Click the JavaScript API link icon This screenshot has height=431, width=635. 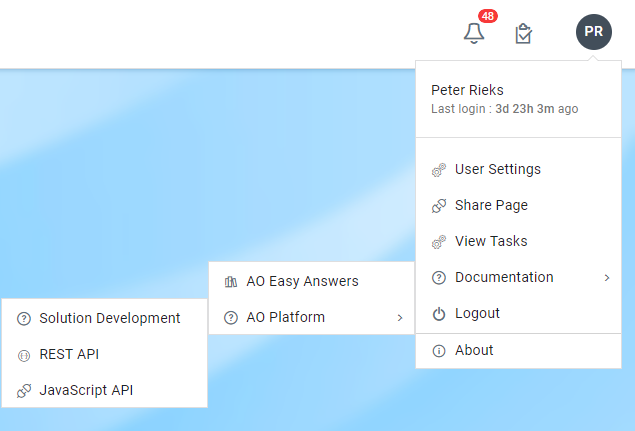[24, 391]
